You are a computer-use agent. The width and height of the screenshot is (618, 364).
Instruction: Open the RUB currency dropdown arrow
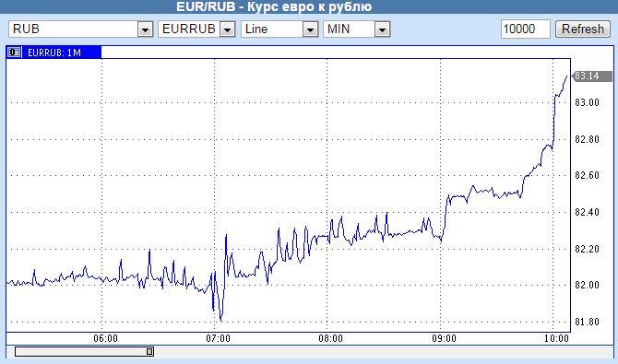(145, 29)
